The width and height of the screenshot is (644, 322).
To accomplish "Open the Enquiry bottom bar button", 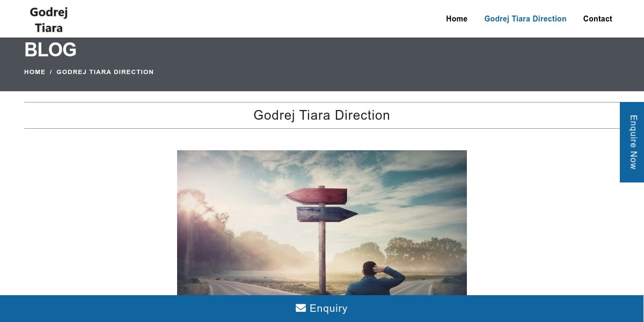I will 322,309.
